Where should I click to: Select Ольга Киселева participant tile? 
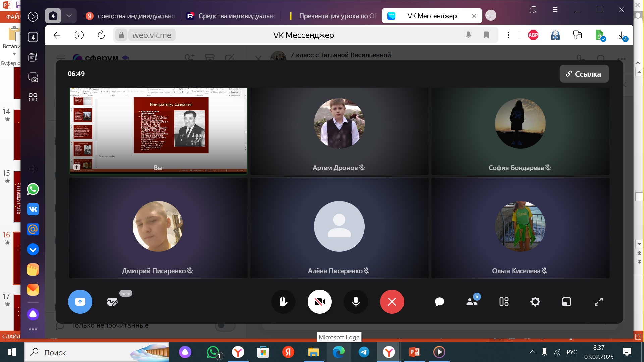[520, 228]
